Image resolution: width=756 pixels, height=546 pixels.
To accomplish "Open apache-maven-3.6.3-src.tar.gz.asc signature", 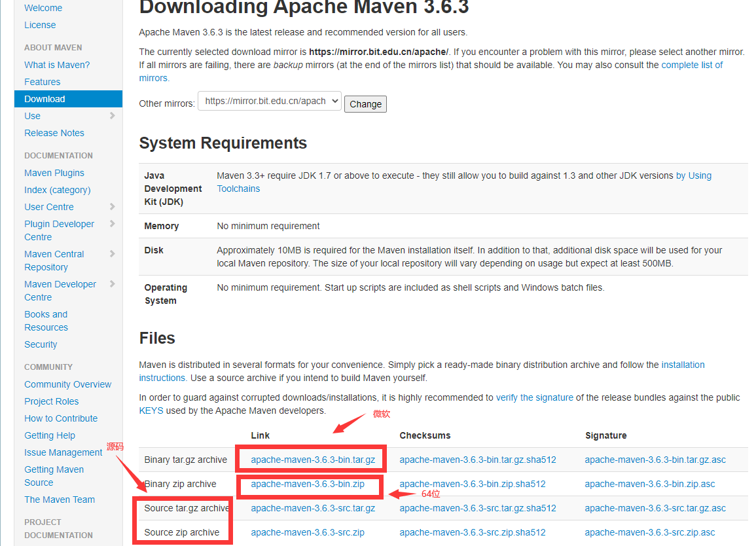I will click(x=655, y=509).
